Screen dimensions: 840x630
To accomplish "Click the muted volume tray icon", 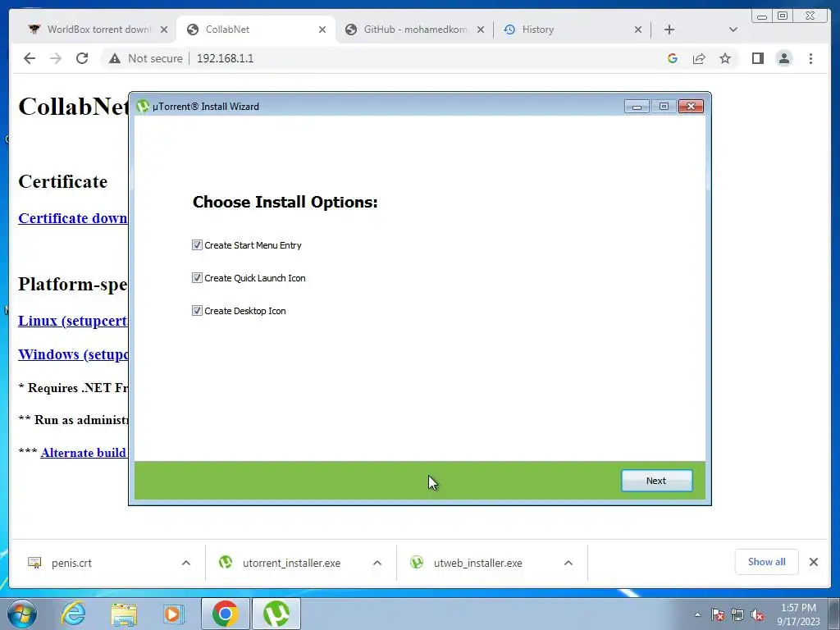I will pos(757,615).
